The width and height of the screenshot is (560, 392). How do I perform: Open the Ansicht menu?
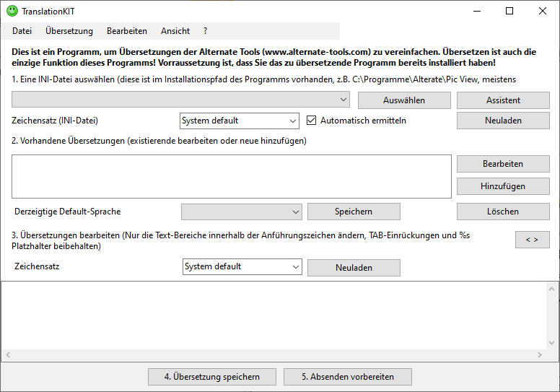pos(175,31)
